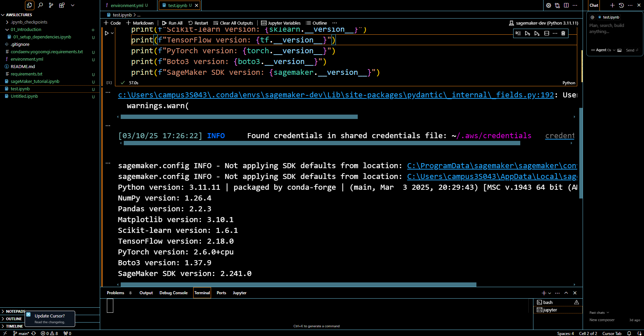Run the current cell play button
This screenshot has width=644, height=336.
click(x=107, y=33)
